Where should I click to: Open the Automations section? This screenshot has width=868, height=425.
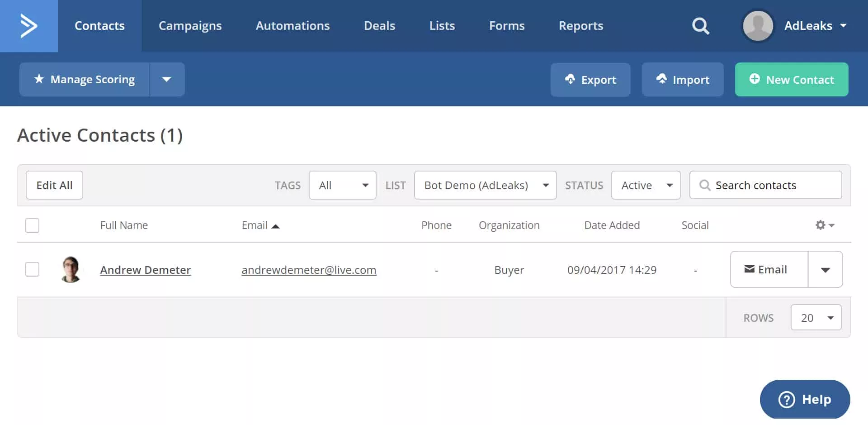(x=292, y=26)
